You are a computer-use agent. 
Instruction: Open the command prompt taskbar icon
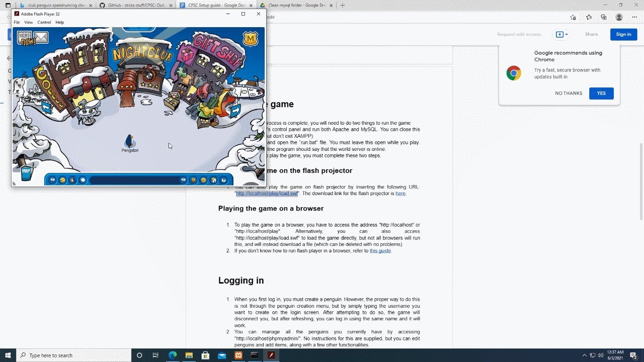[x=255, y=355]
